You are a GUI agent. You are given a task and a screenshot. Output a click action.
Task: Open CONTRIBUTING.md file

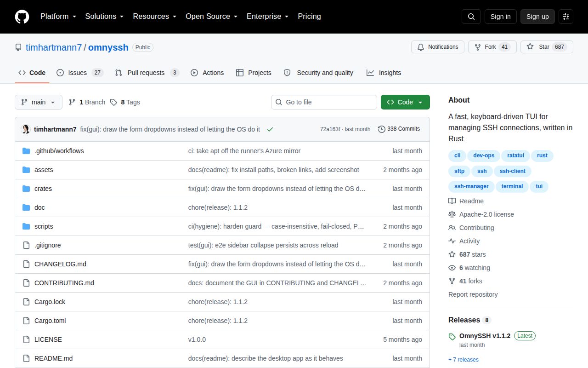coord(64,283)
